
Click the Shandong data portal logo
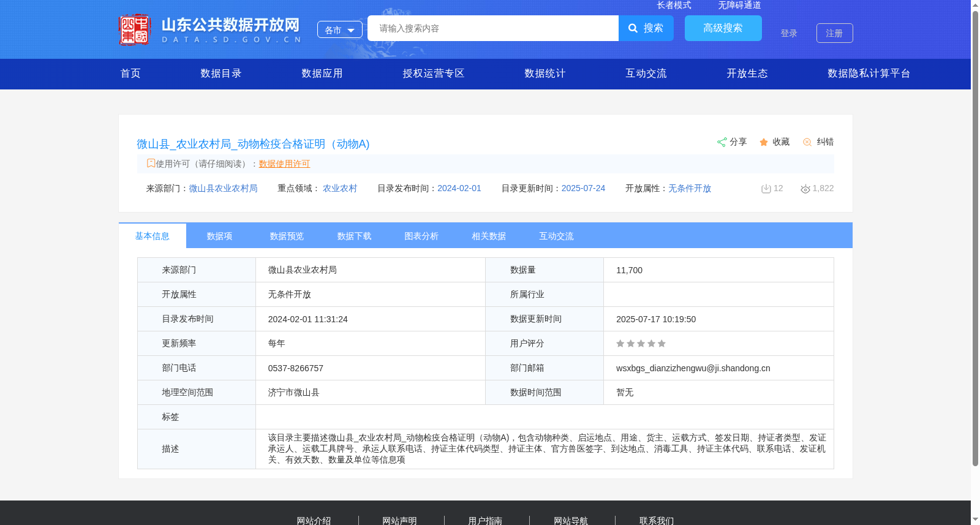(x=210, y=30)
